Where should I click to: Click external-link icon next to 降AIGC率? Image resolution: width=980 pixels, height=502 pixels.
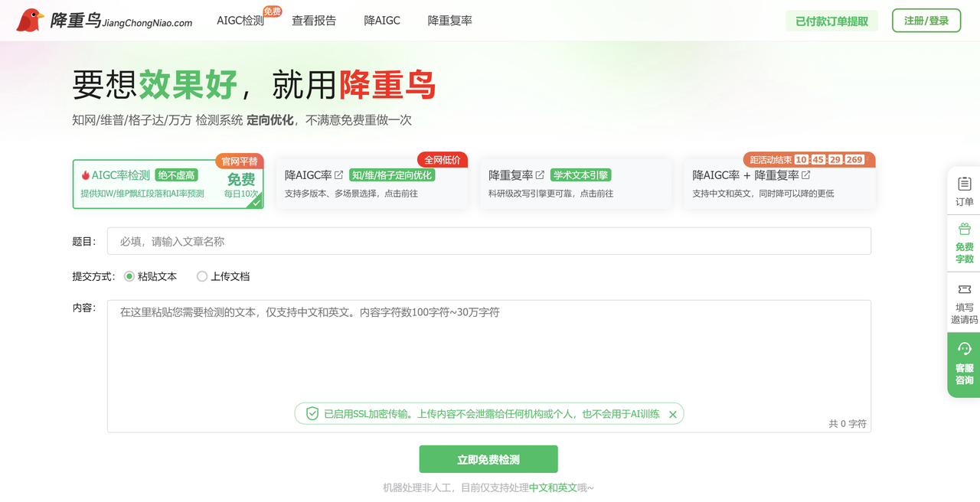338,175
